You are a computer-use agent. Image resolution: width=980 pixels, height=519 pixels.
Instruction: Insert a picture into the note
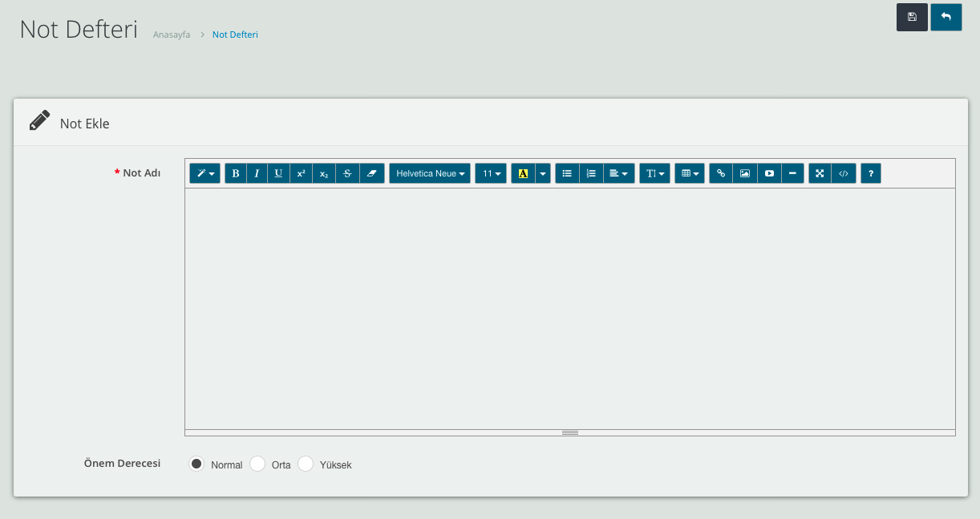click(x=745, y=173)
